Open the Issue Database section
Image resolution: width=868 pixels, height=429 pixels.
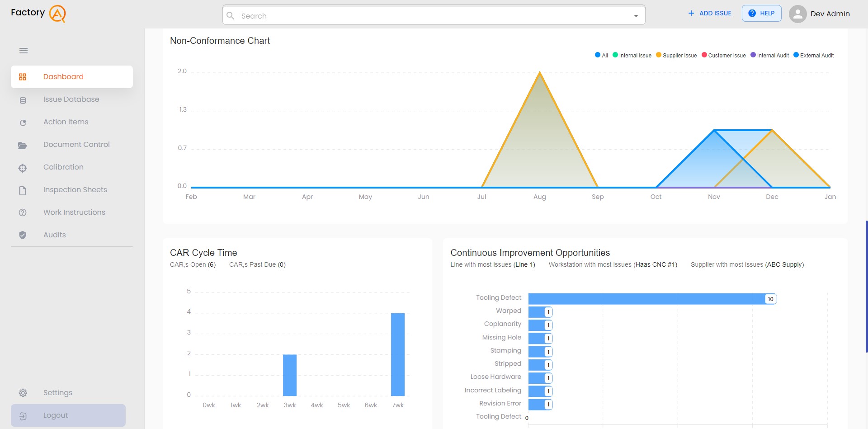tap(71, 99)
